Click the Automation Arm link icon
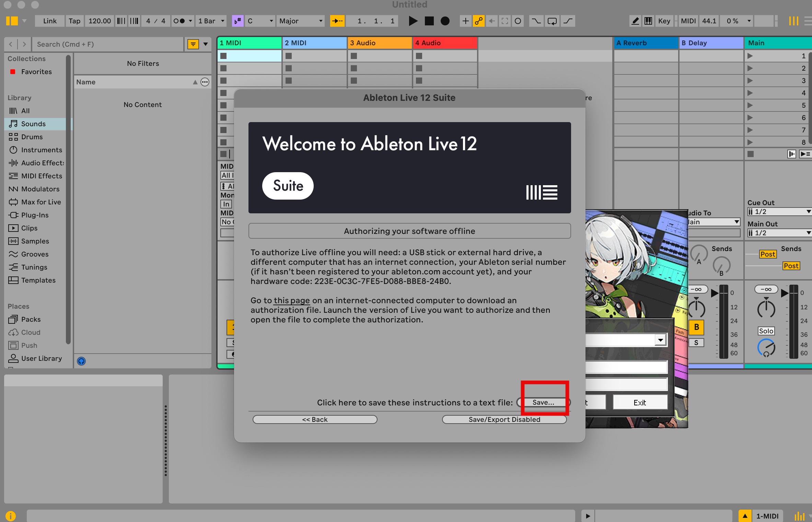The width and height of the screenshot is (812, 522). [x=479, y=21]
